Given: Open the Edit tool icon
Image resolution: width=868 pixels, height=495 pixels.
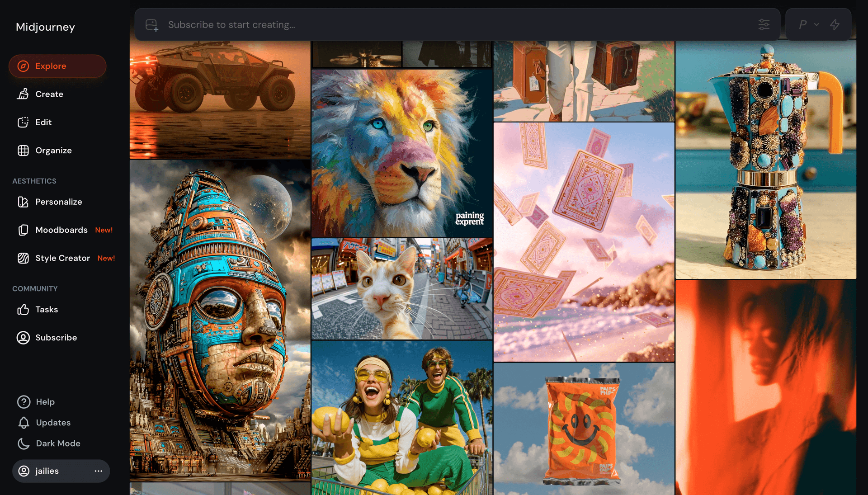Looking at the screenshot, I should 23,122.
